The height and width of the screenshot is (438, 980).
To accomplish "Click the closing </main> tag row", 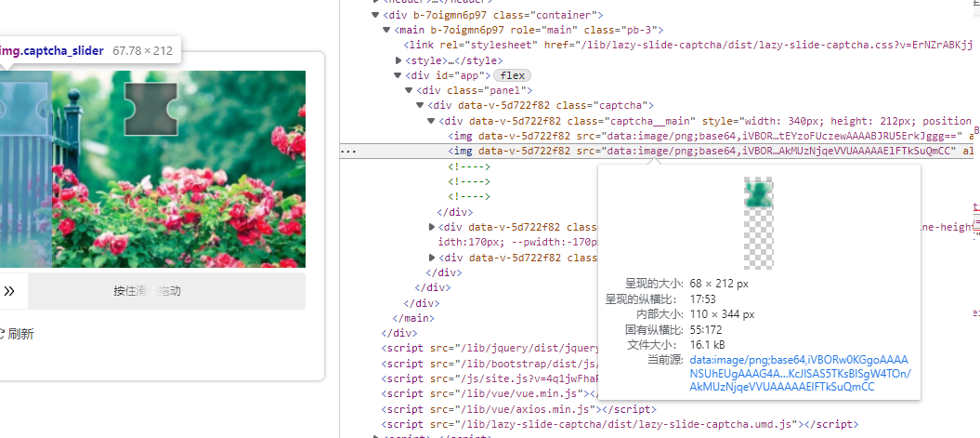I will pyautogui.click(x=412, y=318).
